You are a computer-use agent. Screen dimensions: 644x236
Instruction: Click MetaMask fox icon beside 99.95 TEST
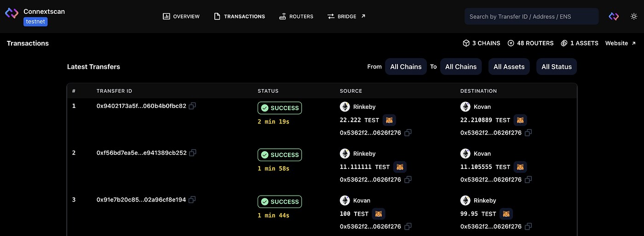[506, 214]
